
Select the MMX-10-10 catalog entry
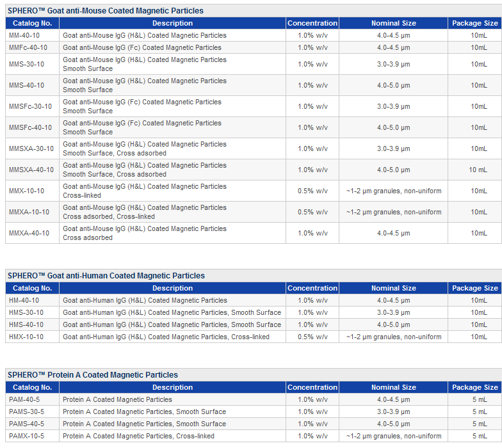click(27, 191)
